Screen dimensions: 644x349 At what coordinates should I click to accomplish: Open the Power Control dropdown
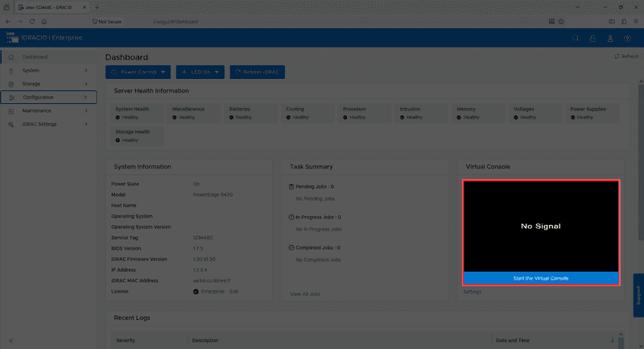[x=138, y=72]
